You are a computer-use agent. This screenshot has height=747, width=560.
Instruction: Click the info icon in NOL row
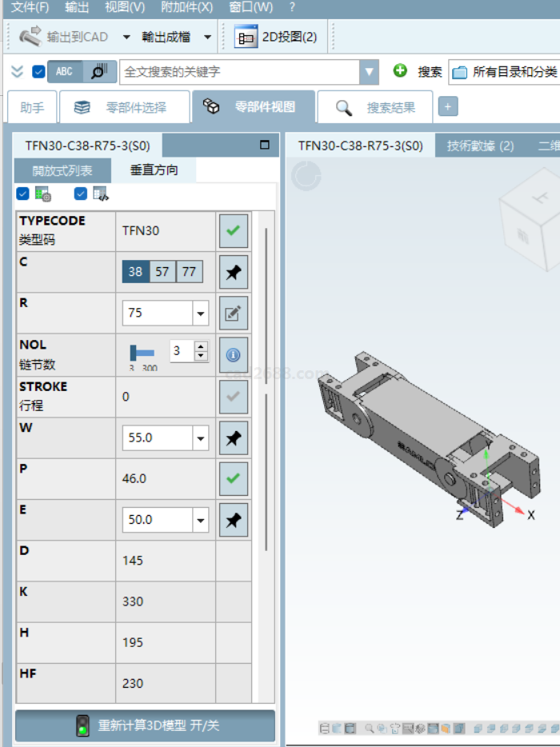(x=233, y=354)
